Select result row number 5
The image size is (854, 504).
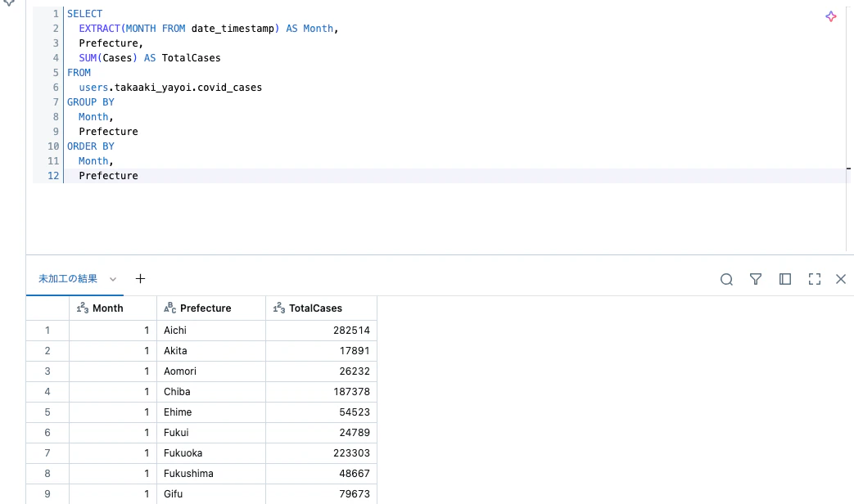coord(47,412)
